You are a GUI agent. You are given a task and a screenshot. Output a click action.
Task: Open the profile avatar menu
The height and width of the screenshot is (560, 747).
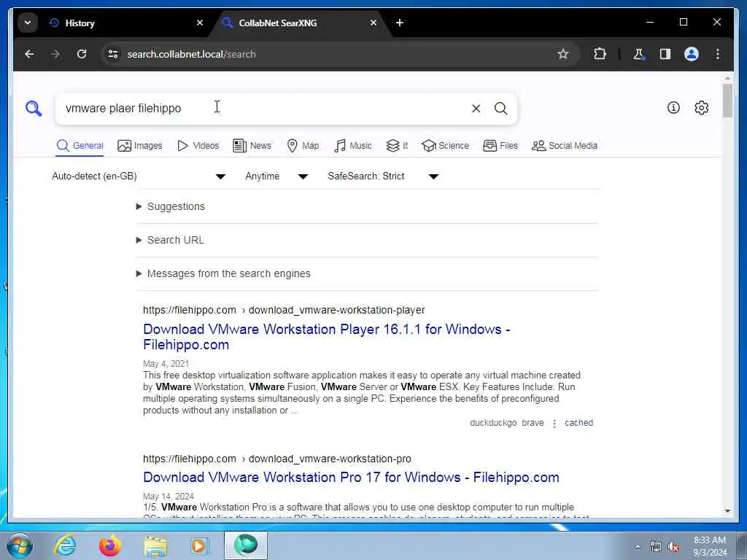pyautogui.click(x=692, y=54)
